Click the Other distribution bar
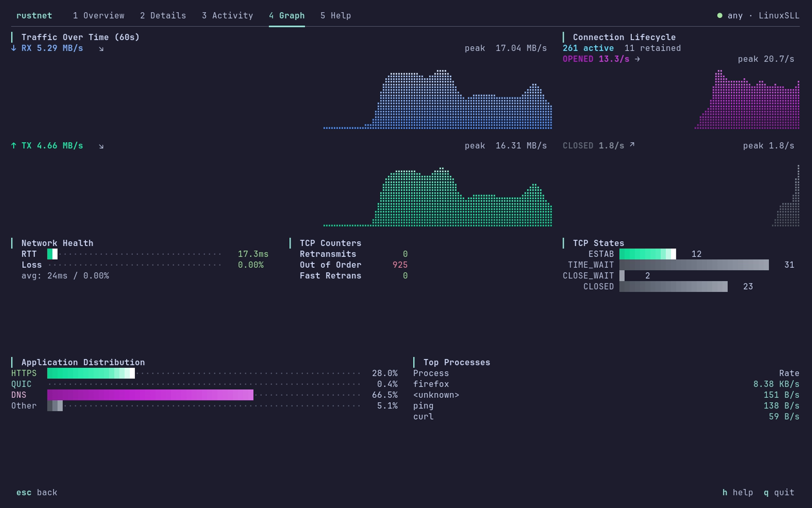This screenshot has height=508, width=812. 55,406
